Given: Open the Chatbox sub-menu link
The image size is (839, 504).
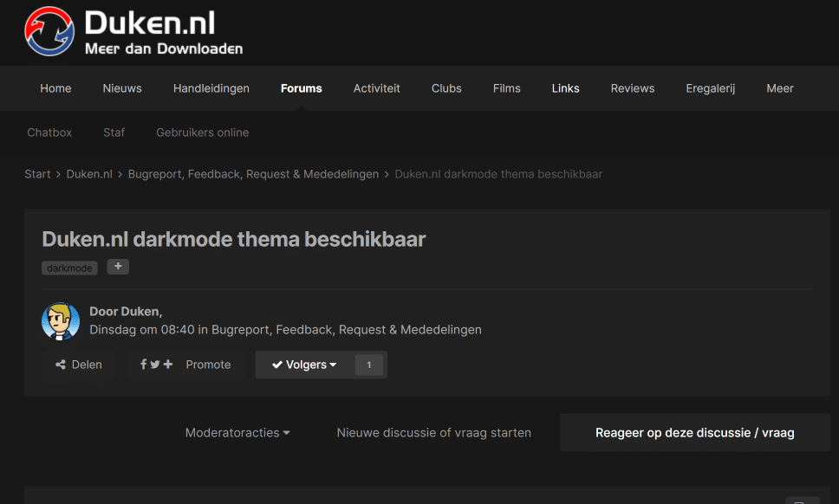Looking at the screenshot, I should tap(49, 132).
